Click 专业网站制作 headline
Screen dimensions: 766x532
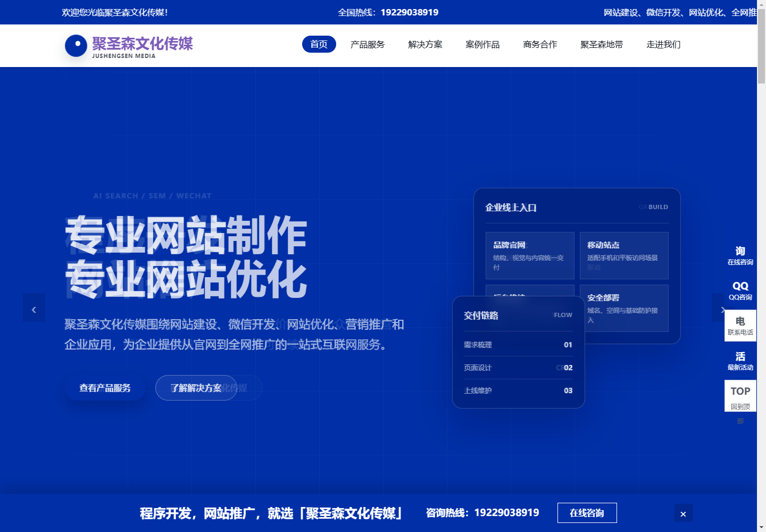pos(186,235)
